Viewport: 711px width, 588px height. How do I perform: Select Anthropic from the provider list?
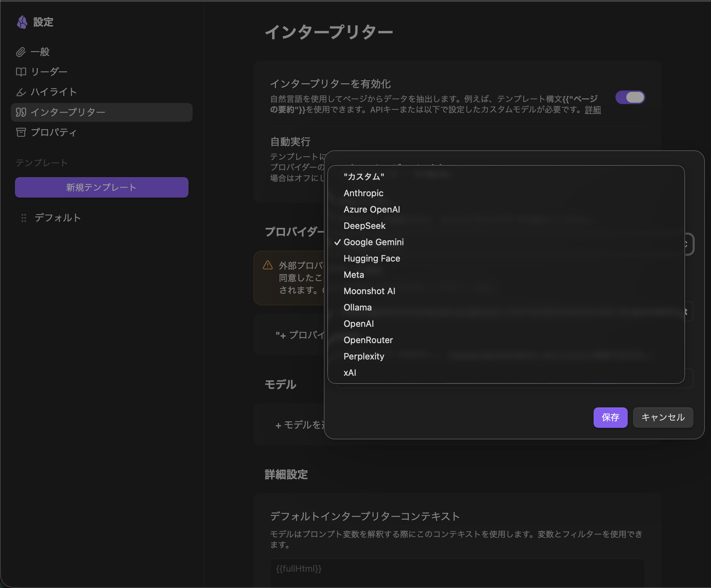[506, 193]
